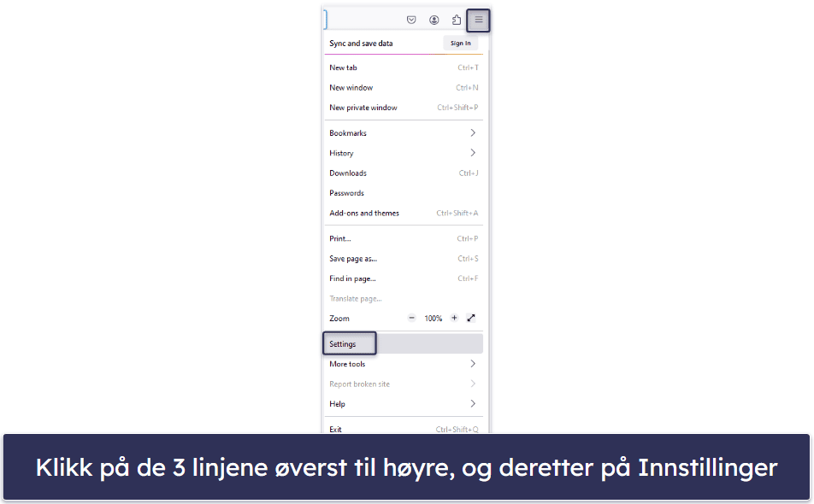814x504 pixels.
Task: Choose New tab from the menu
Action: click(404, 67)
